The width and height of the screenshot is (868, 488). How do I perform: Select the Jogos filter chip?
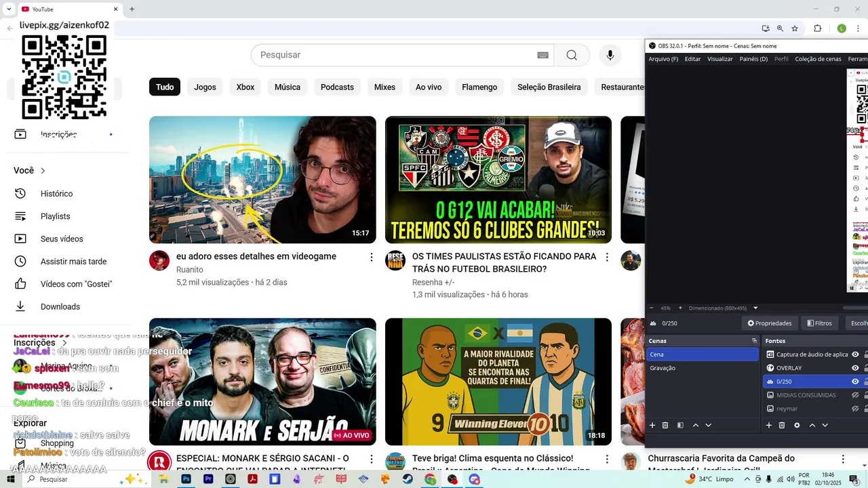(x=205, y=87)
